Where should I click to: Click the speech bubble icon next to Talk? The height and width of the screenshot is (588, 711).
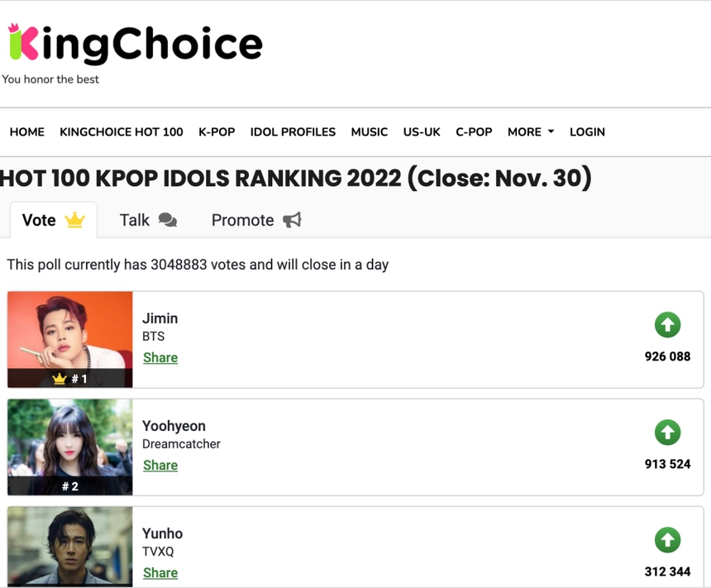[166, 221]
